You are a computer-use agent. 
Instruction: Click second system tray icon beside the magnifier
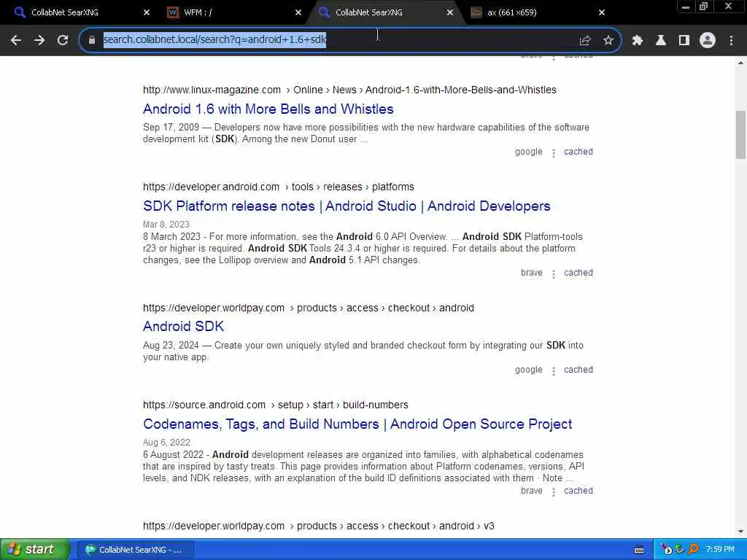[x=680, y=550]
